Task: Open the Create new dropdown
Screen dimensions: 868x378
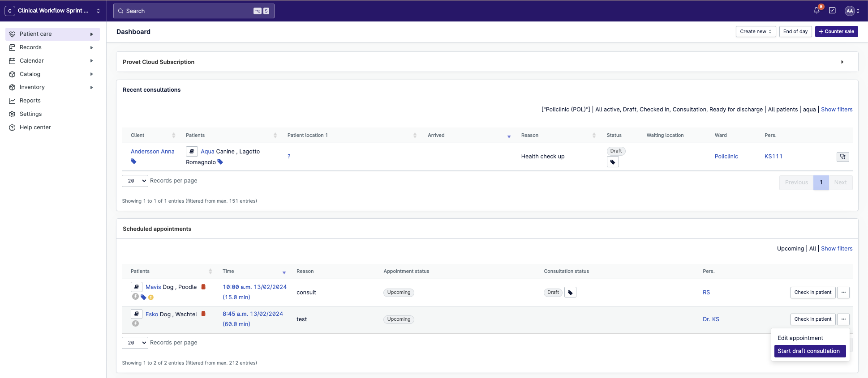Action: tap(756, 32)
